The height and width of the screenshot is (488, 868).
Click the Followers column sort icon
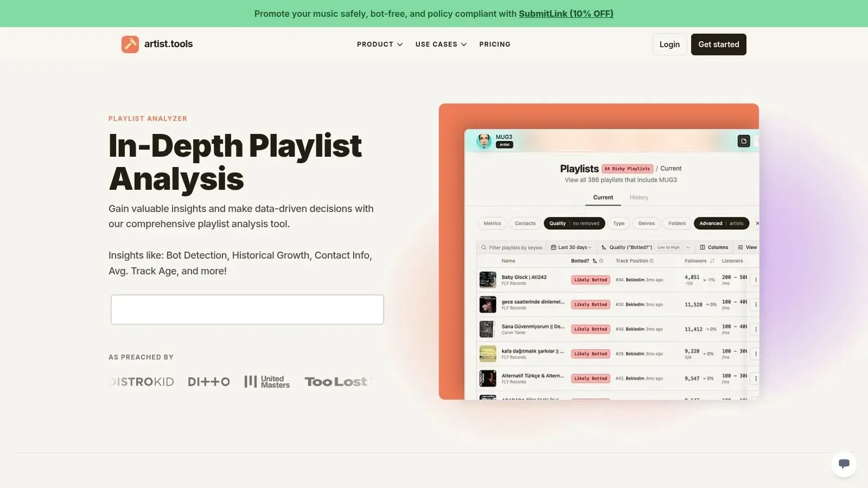(x=712, y=261)
